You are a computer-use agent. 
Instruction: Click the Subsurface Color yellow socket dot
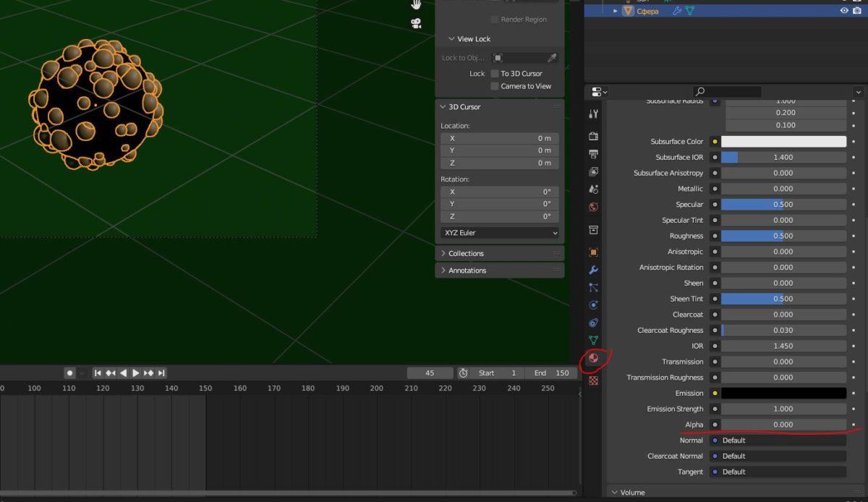(x=715, y=142)
